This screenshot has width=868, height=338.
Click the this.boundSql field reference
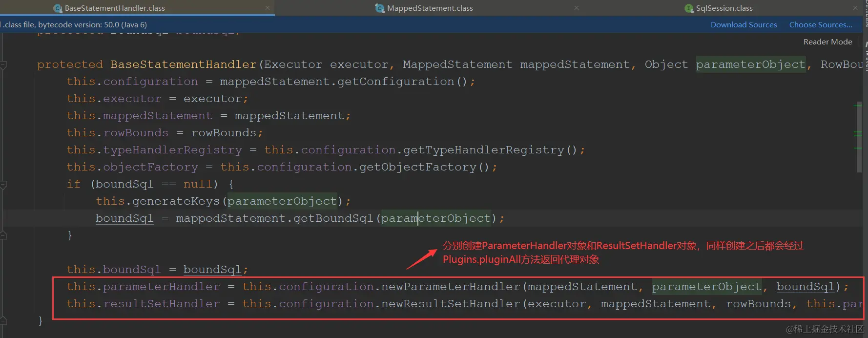point(113,270)
